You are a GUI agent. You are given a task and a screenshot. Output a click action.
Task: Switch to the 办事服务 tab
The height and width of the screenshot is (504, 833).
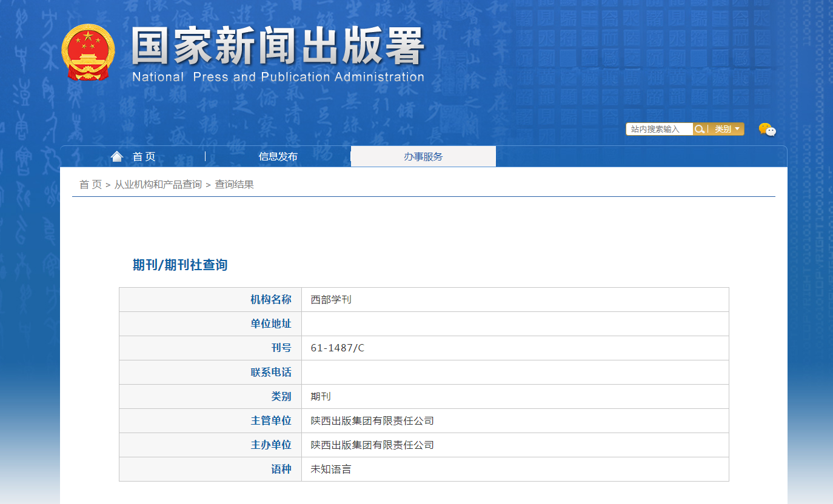(423, 157)
